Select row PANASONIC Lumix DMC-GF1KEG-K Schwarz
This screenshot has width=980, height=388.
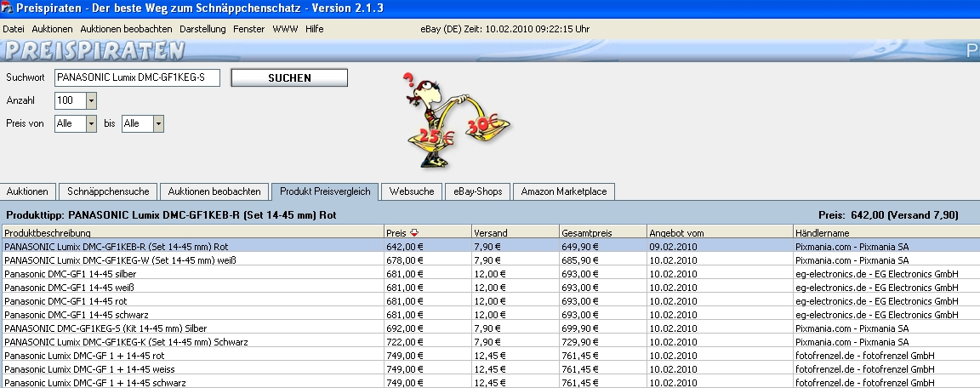tap(491, 342)
